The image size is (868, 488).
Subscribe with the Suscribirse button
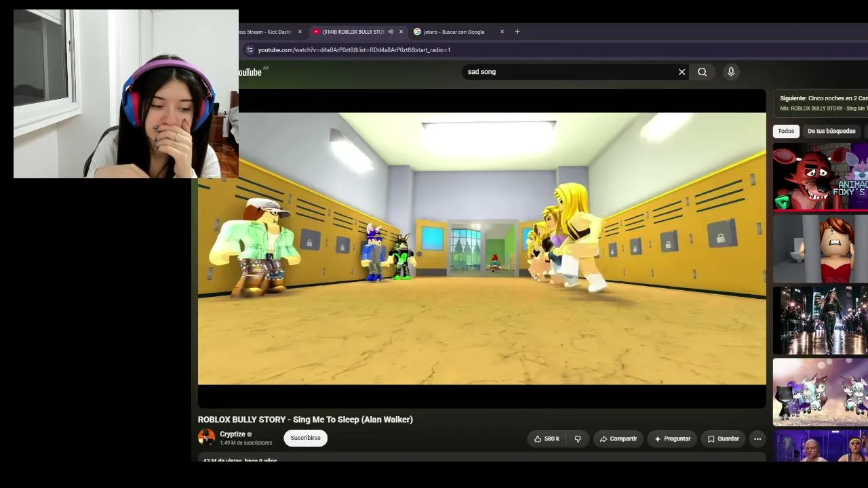[306, 438]
